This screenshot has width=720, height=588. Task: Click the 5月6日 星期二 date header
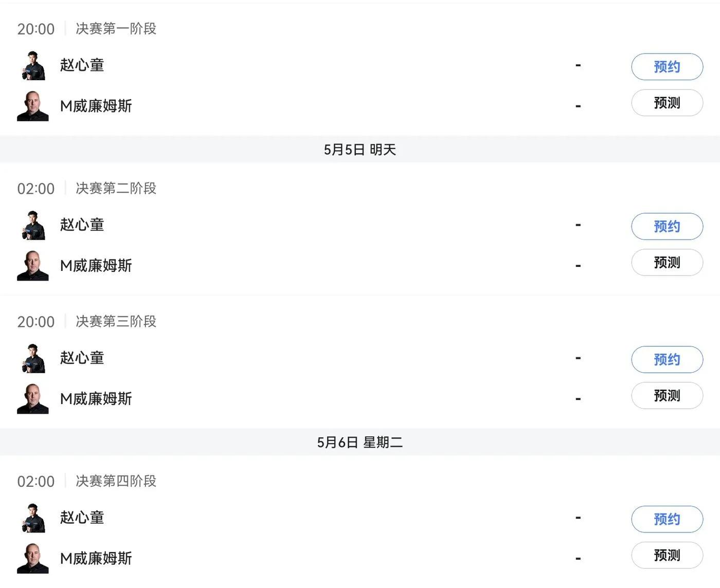(360, 442)
